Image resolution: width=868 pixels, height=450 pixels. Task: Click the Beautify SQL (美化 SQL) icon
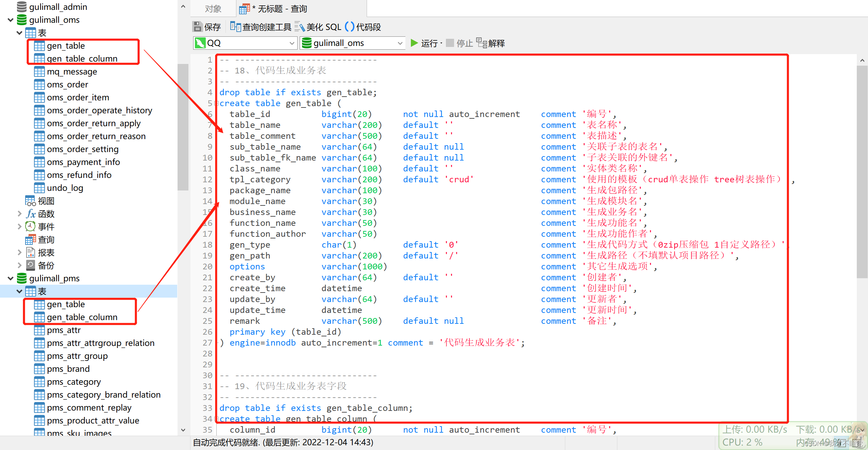click(299, 27)
